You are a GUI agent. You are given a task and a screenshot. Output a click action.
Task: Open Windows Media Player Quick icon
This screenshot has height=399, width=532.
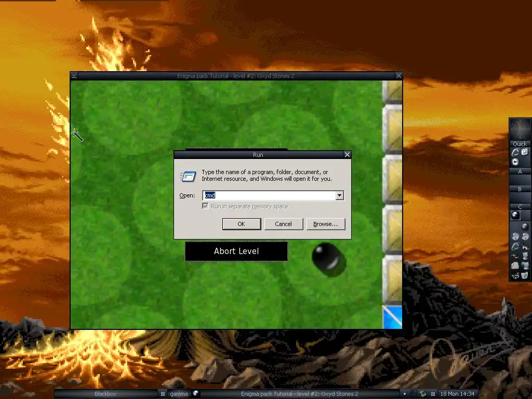pyautogui.click(x=515, y=162)
